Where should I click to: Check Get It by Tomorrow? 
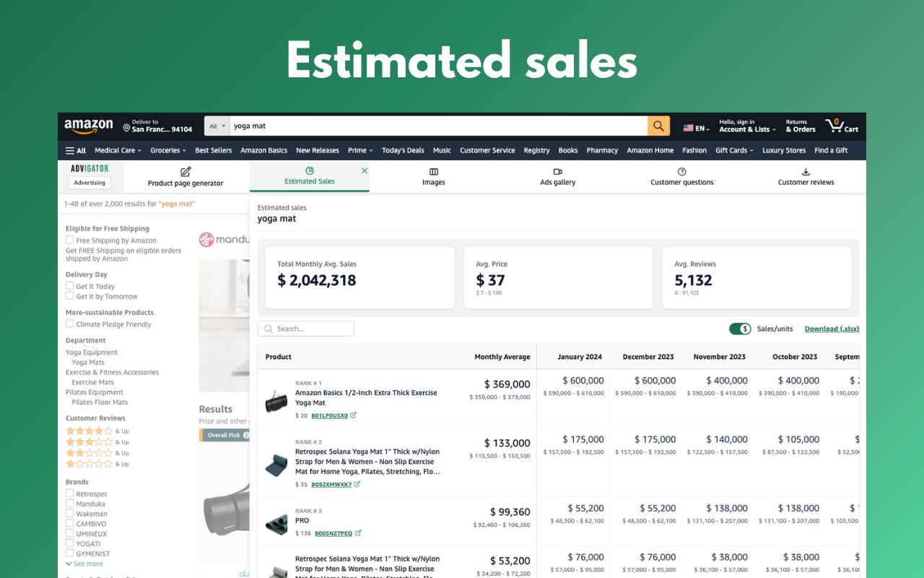(x=70, y=296)
